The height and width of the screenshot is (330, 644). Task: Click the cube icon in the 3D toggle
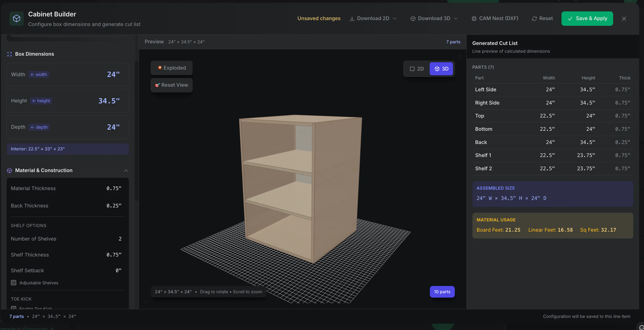[x=437, y=69]
